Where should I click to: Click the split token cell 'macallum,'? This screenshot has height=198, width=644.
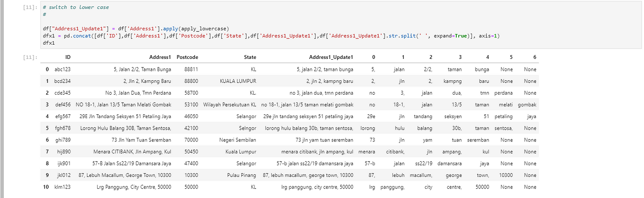421,175
